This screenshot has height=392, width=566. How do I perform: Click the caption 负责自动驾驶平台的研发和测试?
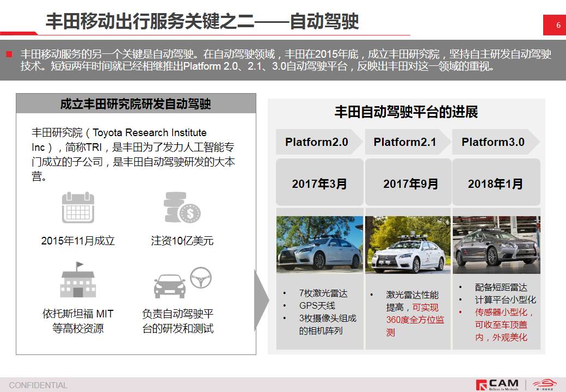178,321
